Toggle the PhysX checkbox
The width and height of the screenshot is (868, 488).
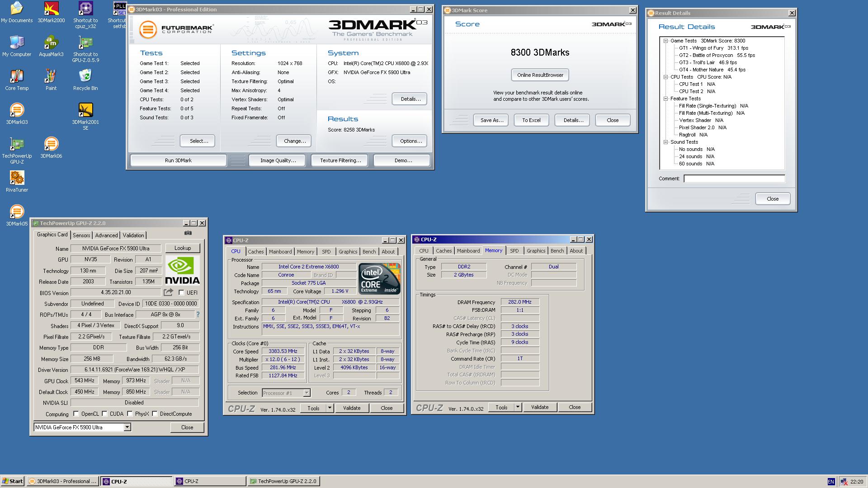click(130, 414)
